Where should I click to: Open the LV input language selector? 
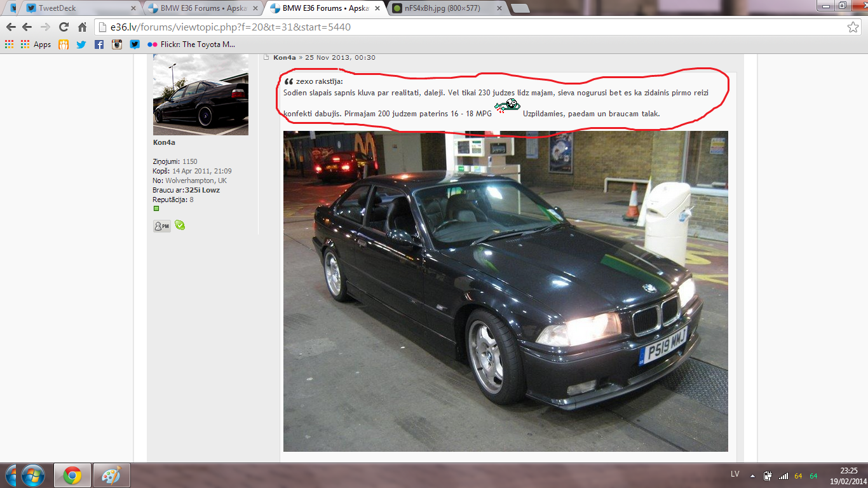(x=735, y=475)
